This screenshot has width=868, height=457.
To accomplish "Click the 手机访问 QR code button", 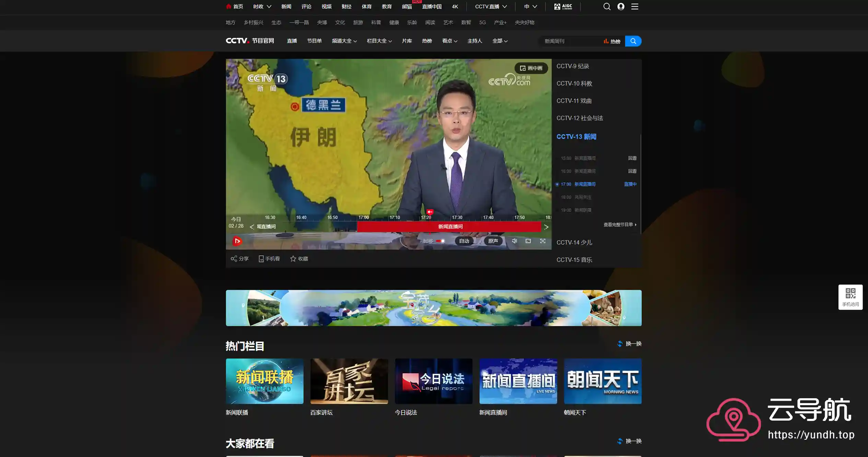I will coord(850,297).
